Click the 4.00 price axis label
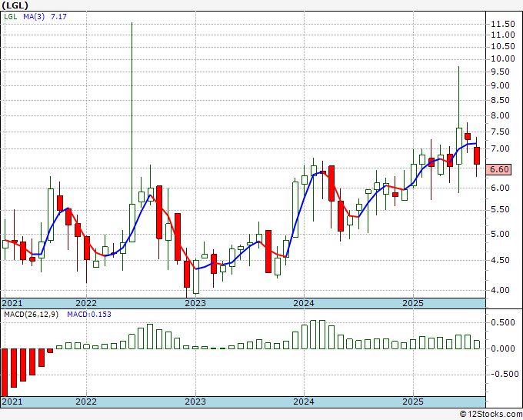 tap(501, 290)
